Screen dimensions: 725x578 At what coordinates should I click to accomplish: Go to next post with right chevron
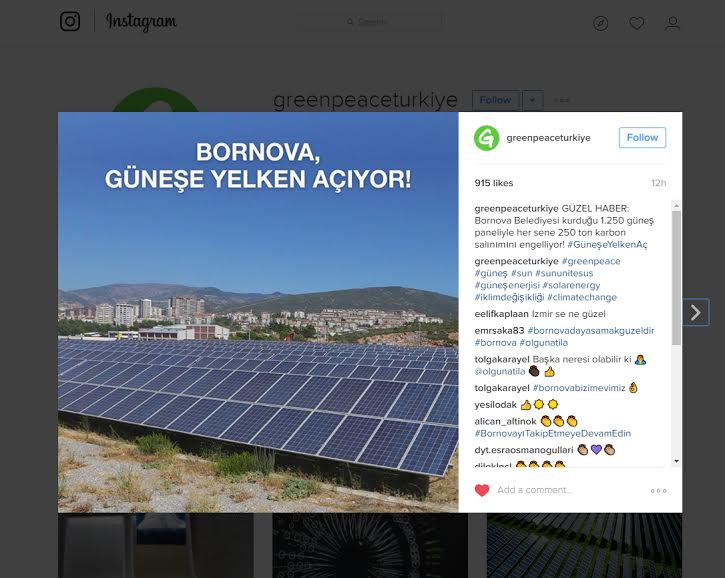pyautogui.click(x=695, y=313)
